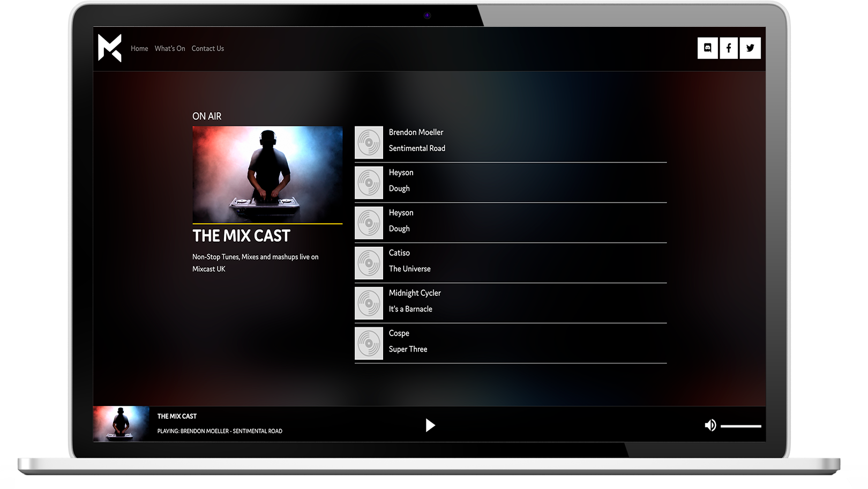Click the Midnight Cycler artist name
This screenshot has width=868, height=489.
415,293
